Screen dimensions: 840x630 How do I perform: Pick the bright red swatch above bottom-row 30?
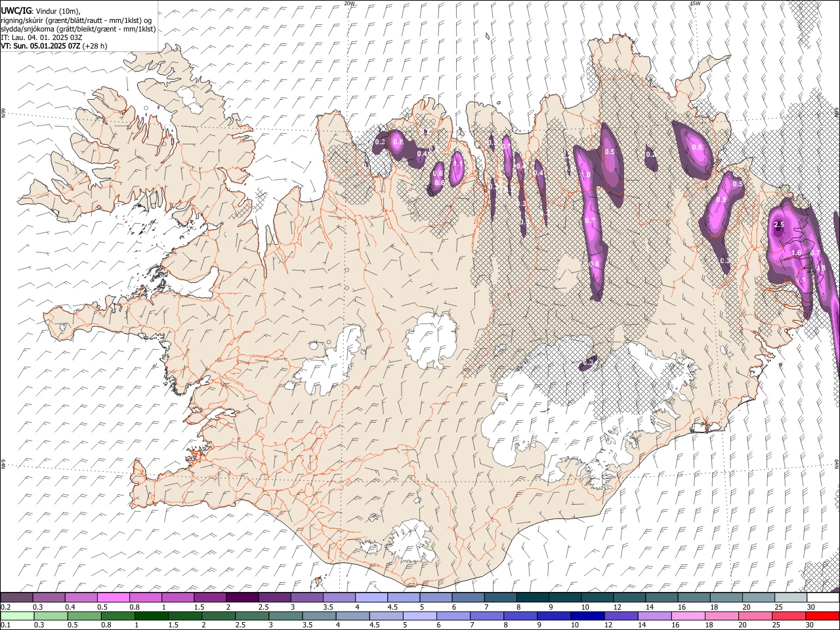823,616
